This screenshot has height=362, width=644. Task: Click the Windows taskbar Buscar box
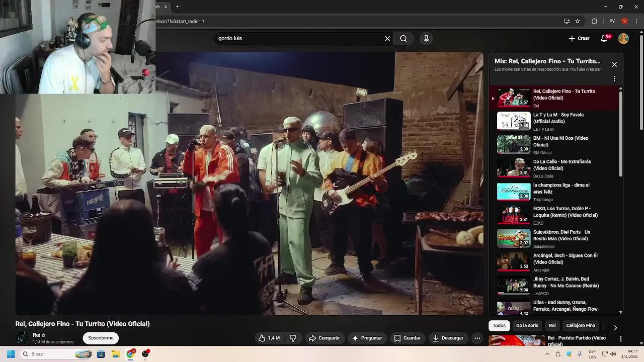[56, 354]
